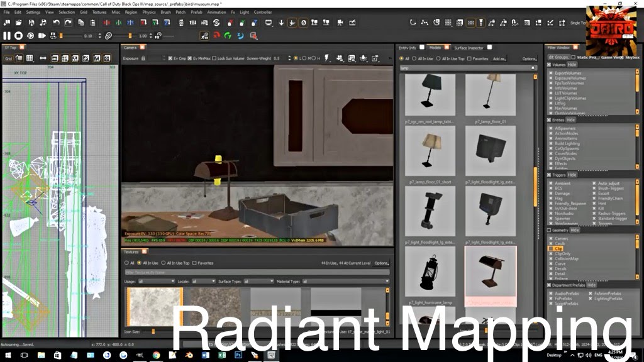Click the Save floppy disk icon

point(31,23)
